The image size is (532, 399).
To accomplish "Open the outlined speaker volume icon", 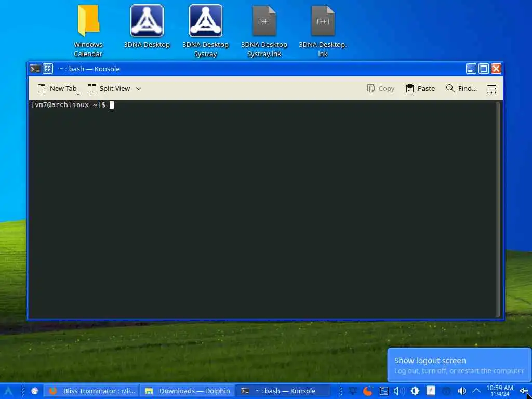I will pos(400,391).
